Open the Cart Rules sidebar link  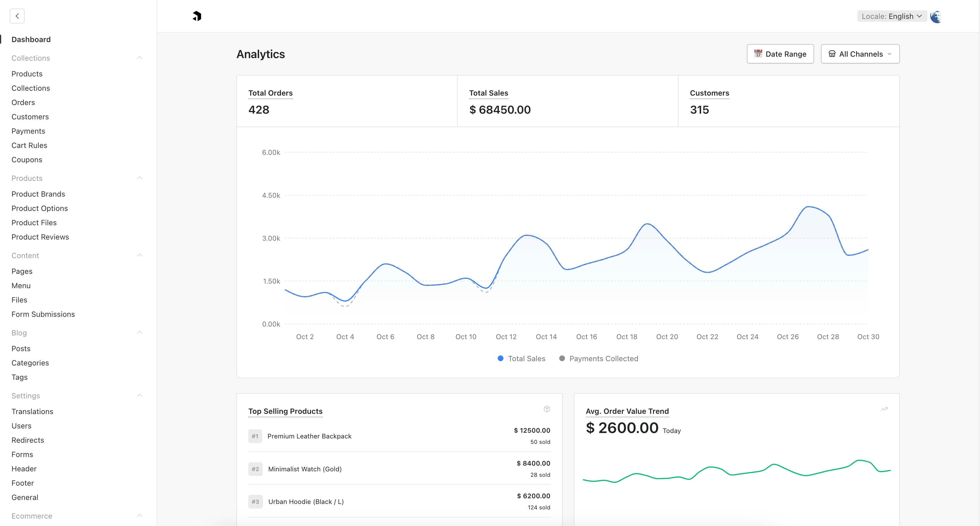[29, 145]
